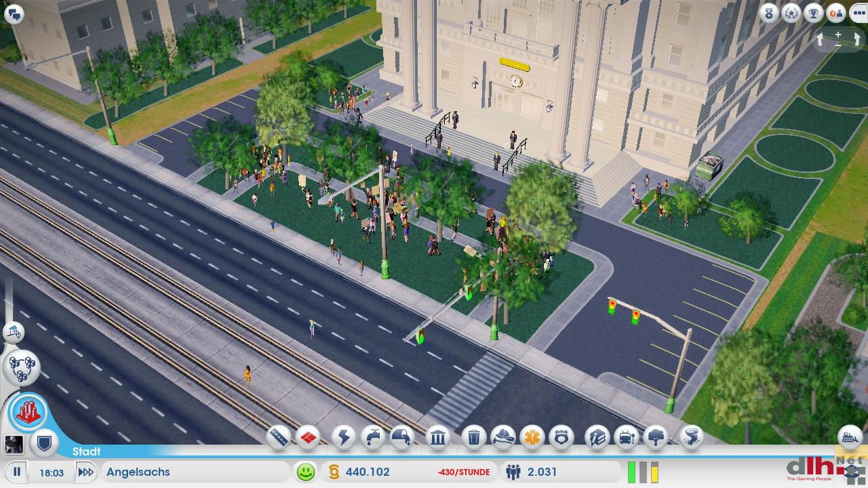This screenshot has height=488, width=868.
Task: Open the Police badge menu
Action: (x=561, y=437)
